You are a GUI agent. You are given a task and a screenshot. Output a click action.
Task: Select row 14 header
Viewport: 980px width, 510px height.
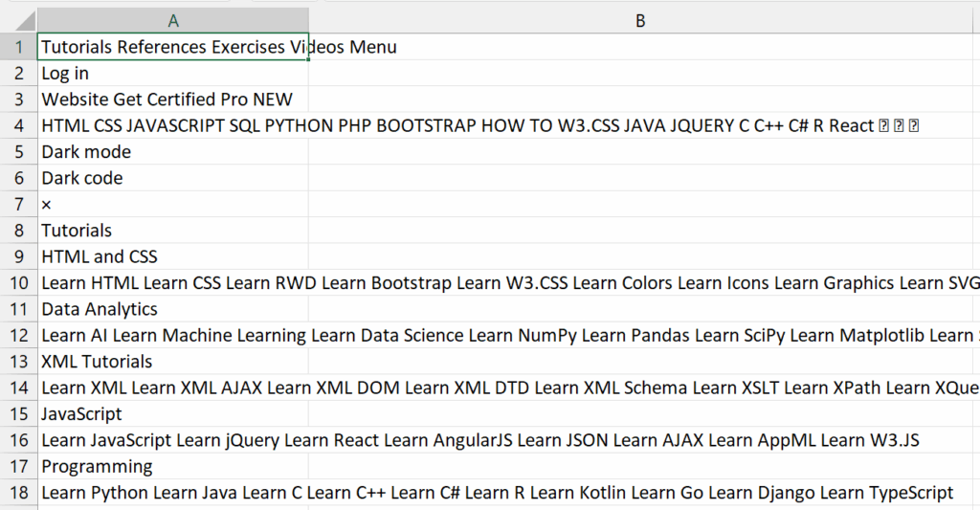point(19,388)
